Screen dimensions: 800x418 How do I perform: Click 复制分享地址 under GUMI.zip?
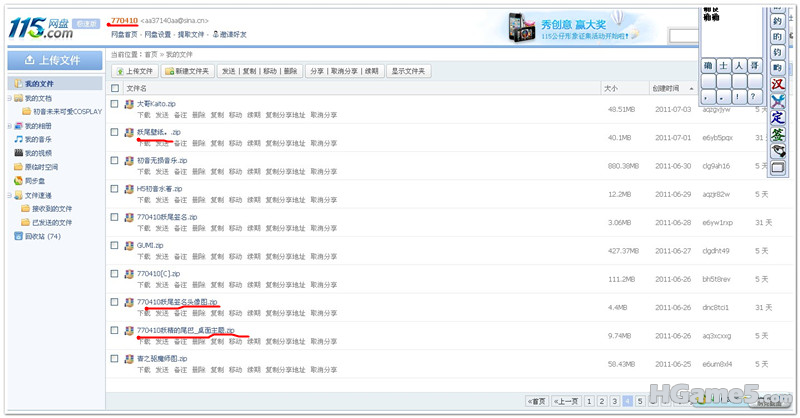(285, 257)
